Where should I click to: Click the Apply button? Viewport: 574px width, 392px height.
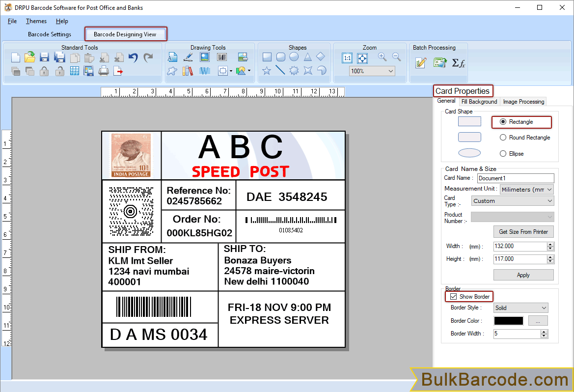point(523,275)
